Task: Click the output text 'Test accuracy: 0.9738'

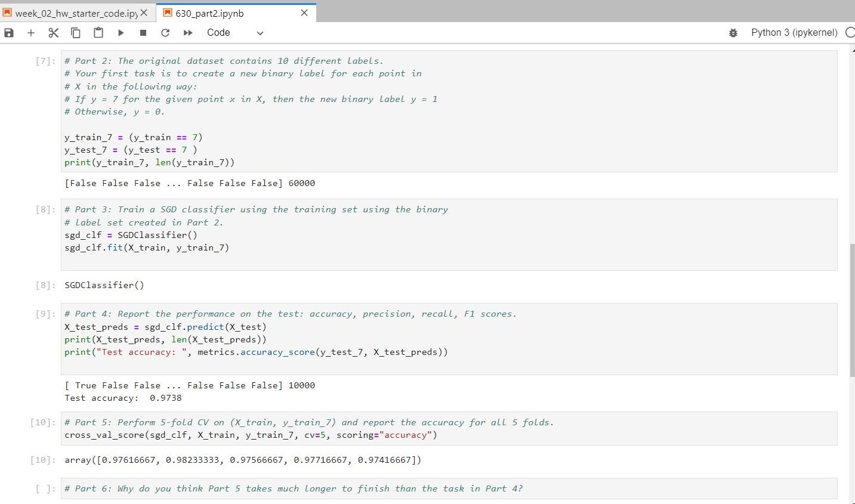Action: point(123,398)
